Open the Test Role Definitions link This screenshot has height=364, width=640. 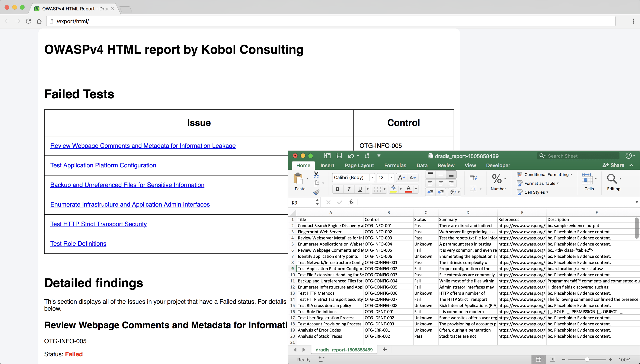[x=78, y=243]
